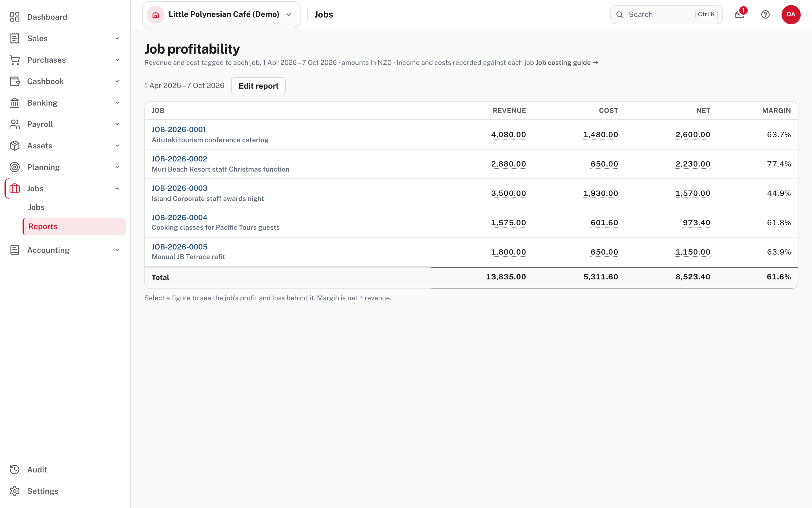The width and height of the screenshot is (812, 508).
Task: Click net figure 2,230.00
Action: tap(692, 164)
